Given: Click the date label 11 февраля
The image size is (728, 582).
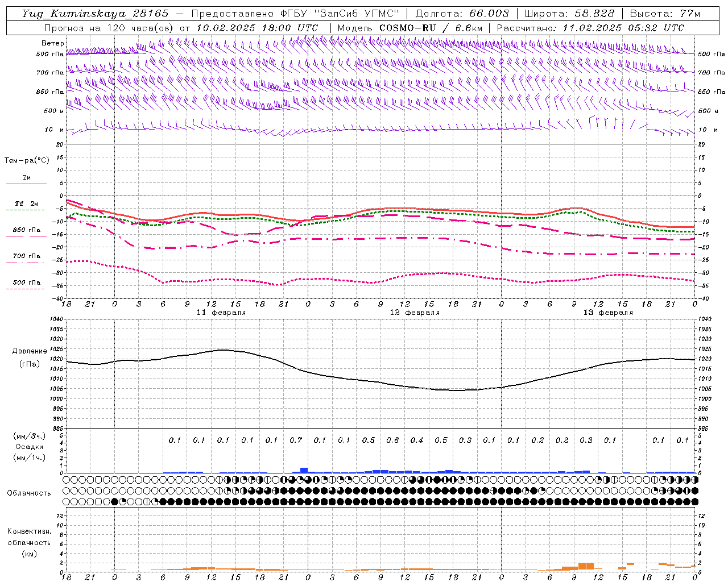Looking at the screenshot, I should [221, 313].
